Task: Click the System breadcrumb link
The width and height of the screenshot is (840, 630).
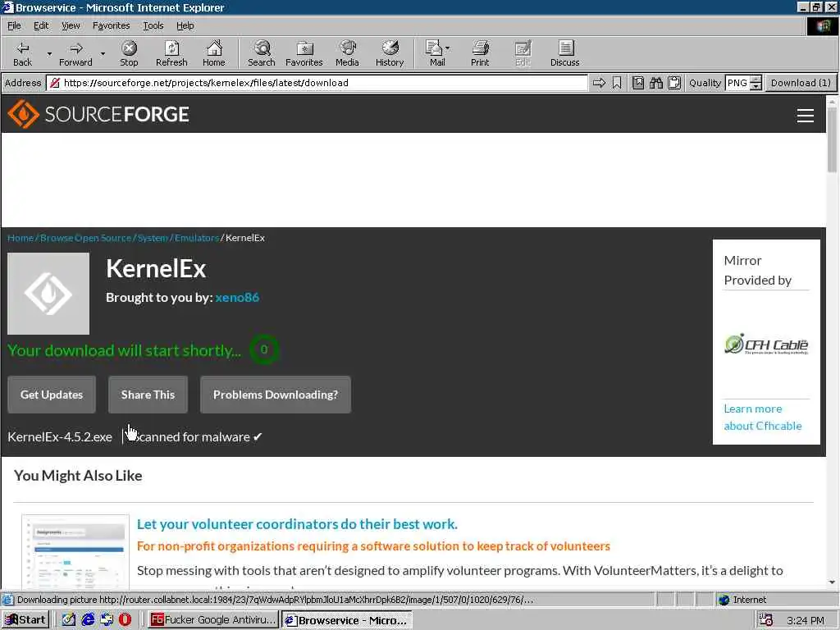Action: coord(153,238)
